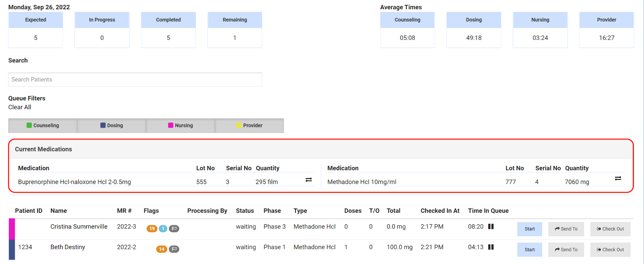
Task: Send Cristina Summerville to another queue
Action: pyautogui.click(x=566, y=229)
